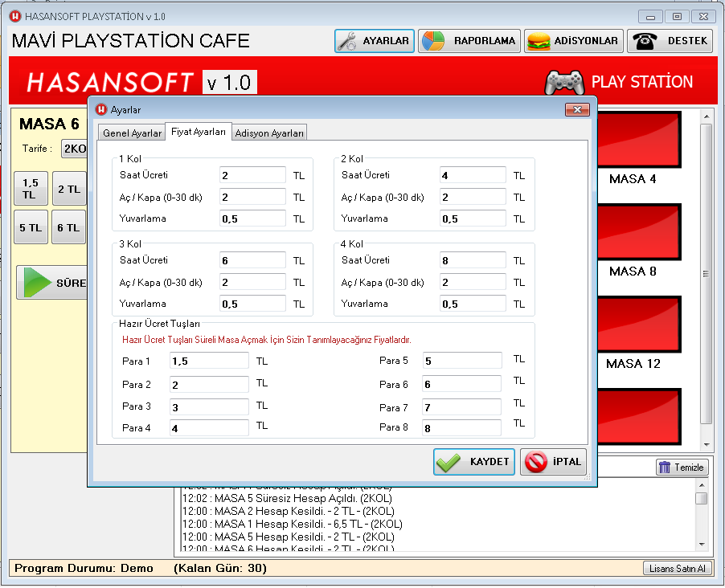Select the red table tile under MASA 12
725x588 pixels.
(639, 417)
